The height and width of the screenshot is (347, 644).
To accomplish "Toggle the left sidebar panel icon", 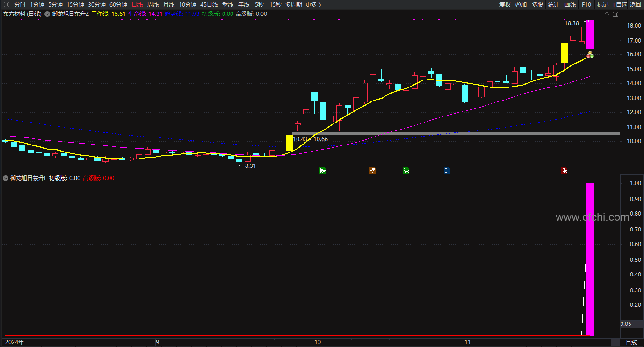I will [6, 4].
